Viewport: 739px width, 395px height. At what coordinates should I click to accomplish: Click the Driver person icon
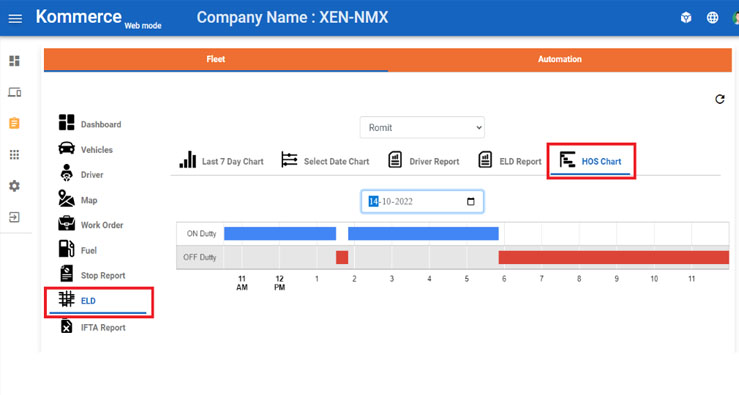click(66, 173)
